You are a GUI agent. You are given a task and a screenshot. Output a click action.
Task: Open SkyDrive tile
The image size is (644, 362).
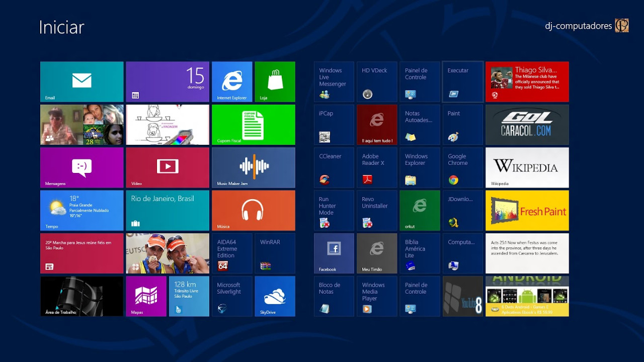coord(275,296)
